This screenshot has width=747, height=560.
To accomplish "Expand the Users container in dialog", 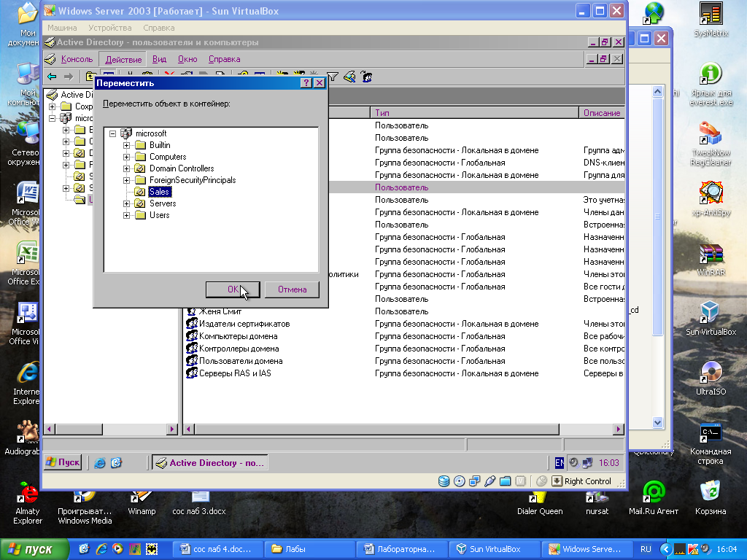I will coord(126,215).
